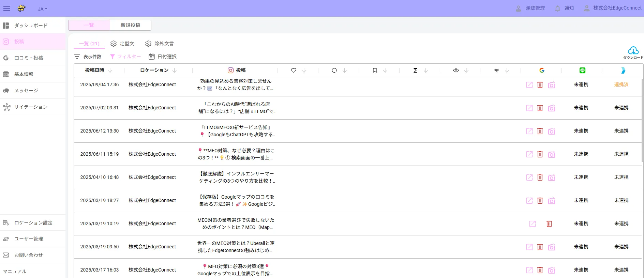Screen dimensions: 644x278
Task: Click the フィルター filter button
Action: (x=125, y=57)
